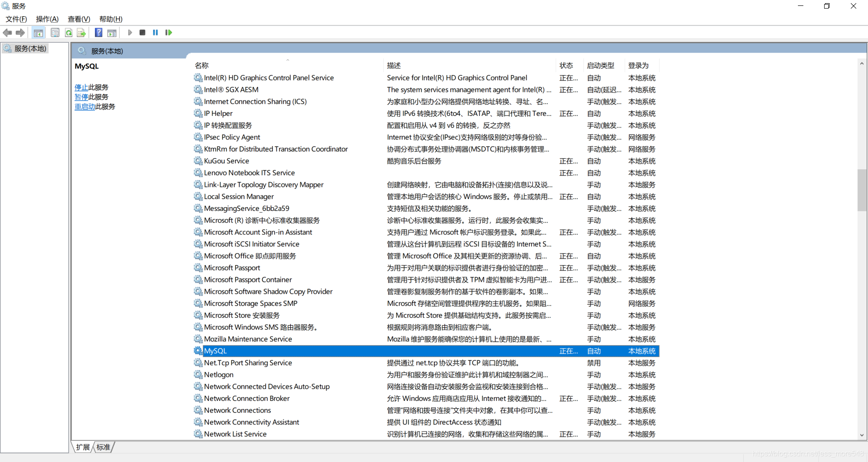Click the 服务(本地) header search icon

pyautogui.click(x=82, y=51)
